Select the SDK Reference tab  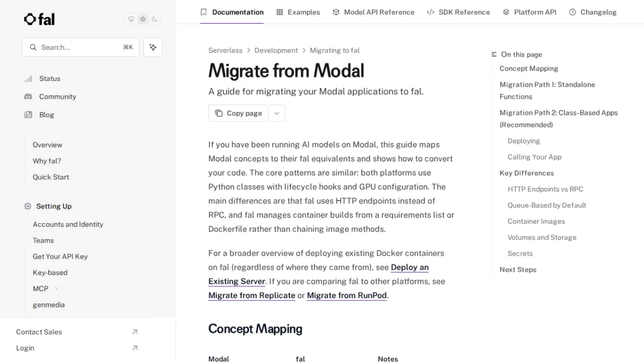pos(458,12)
